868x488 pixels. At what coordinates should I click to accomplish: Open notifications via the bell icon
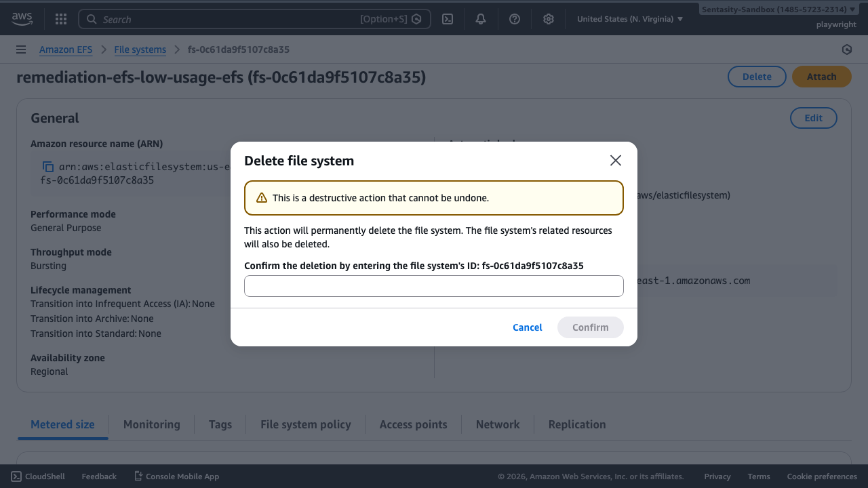pyautogui.click(x=480, y=18)
